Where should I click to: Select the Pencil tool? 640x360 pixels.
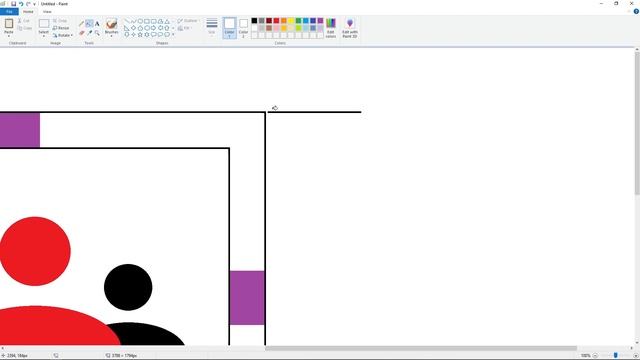click(81, 24)
